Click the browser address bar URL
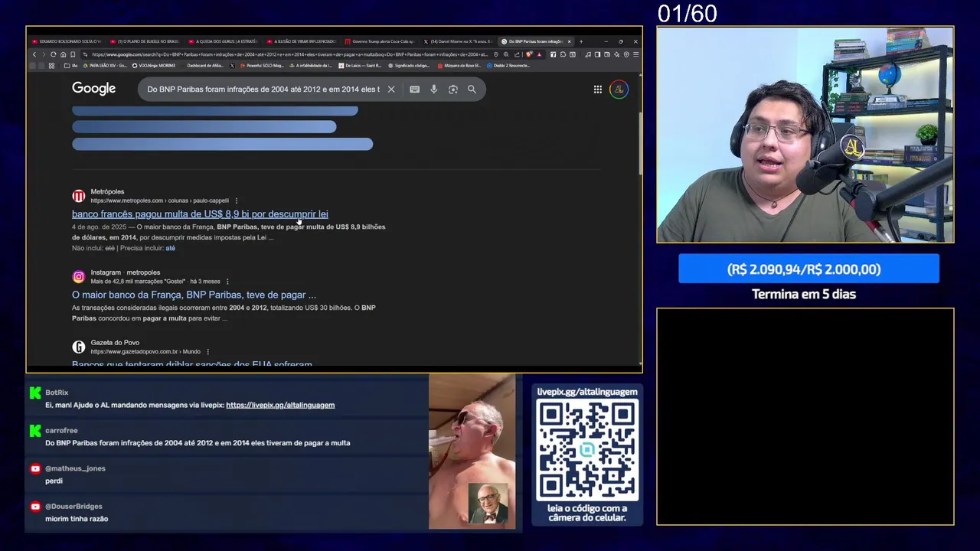980x551 pixels. coord(289,54)
